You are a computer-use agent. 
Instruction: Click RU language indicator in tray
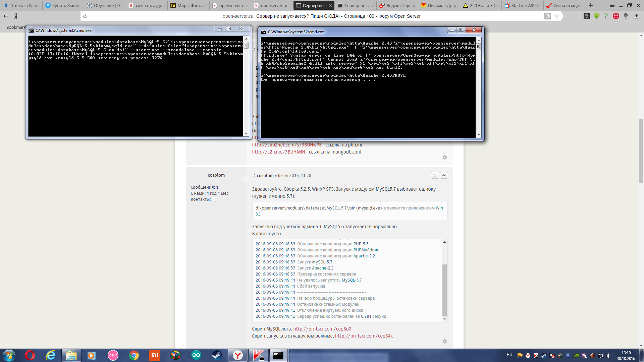click(x=509, y=355)
